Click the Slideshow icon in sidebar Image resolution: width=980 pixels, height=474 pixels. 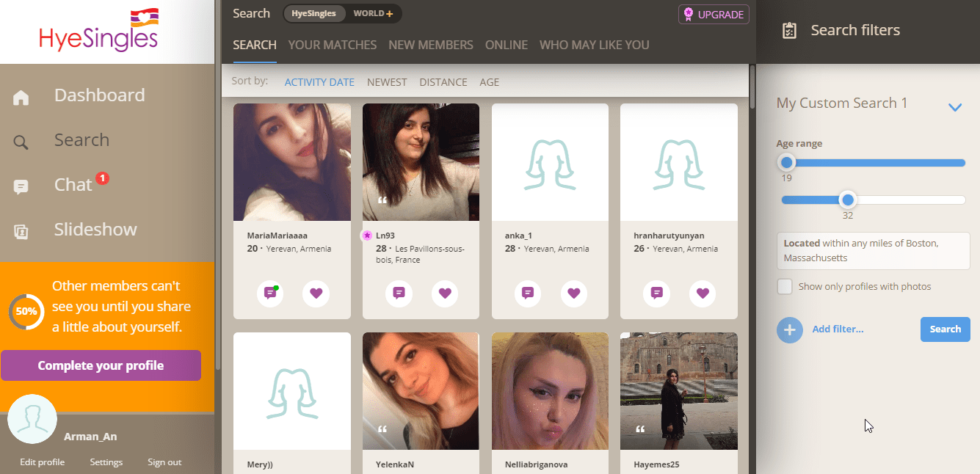coord(21,232)
